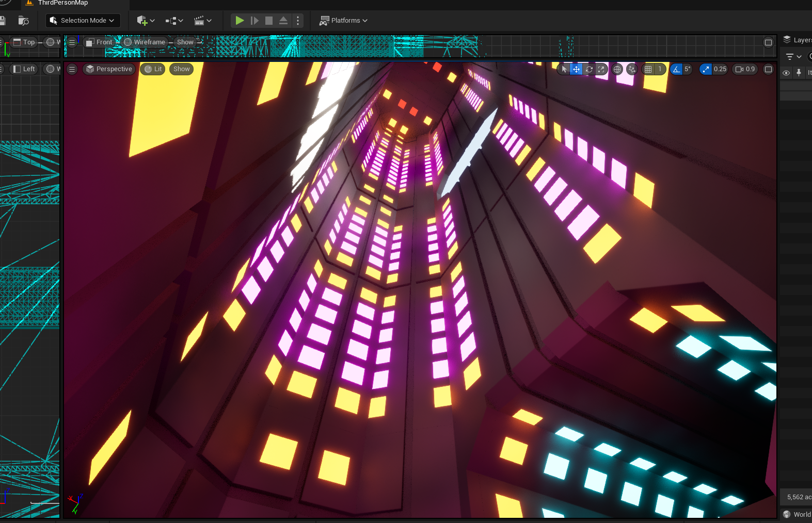Toggle grid snapping in perspective viewport

[x=648, y=69]
